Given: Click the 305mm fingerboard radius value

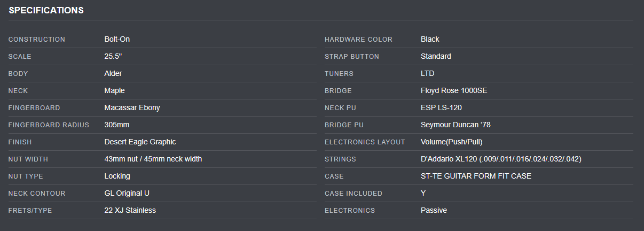Looking at the screenshot, I should tap(116, 125).
